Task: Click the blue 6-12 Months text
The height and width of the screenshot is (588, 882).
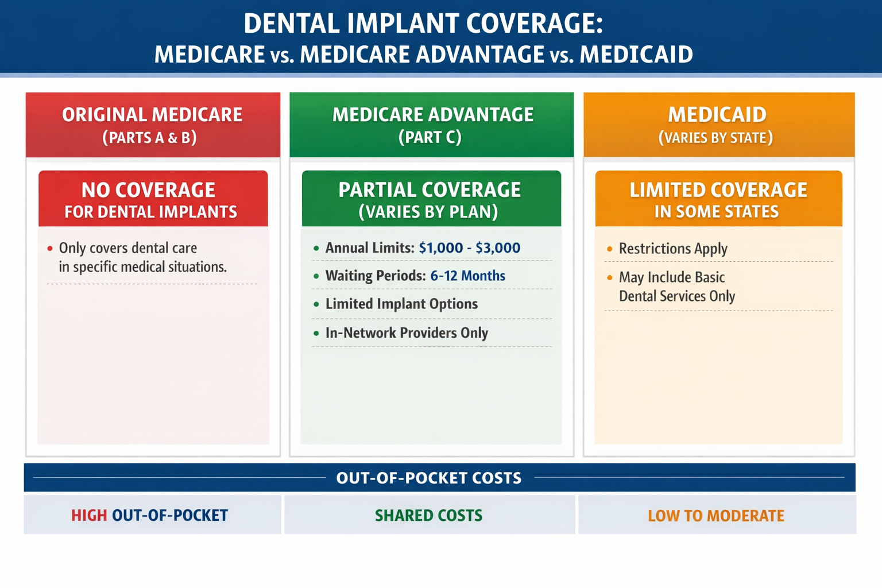Action: point(467,276)
